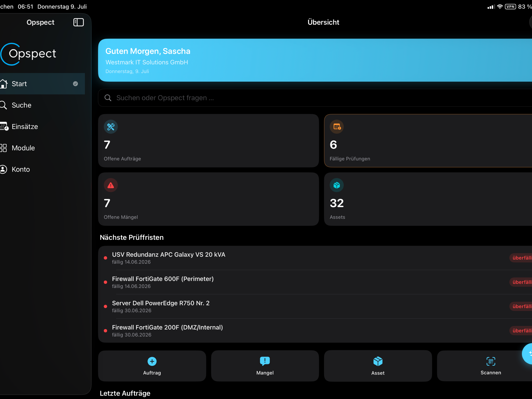Image resolution: width=532 pixels, height=399 pixels.
Task: Click the Letzte Aufträge heading
Action: [125, 394]
